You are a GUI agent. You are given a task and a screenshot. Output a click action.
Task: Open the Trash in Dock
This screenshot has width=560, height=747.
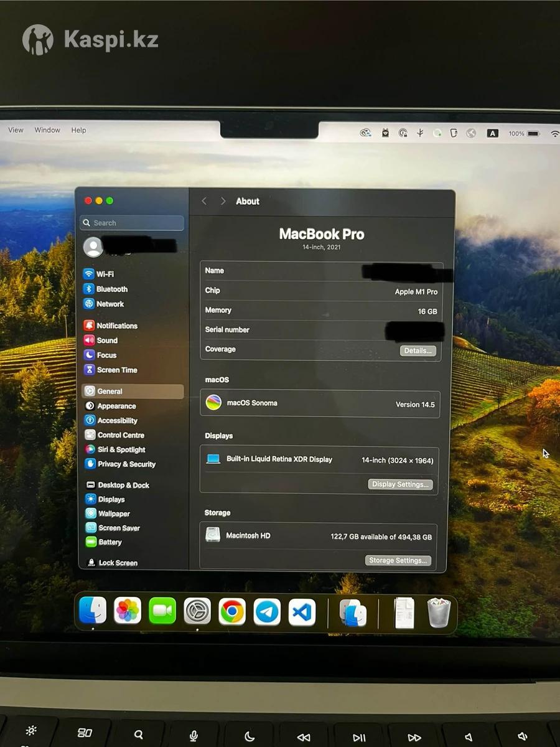[x=439, y=613]
